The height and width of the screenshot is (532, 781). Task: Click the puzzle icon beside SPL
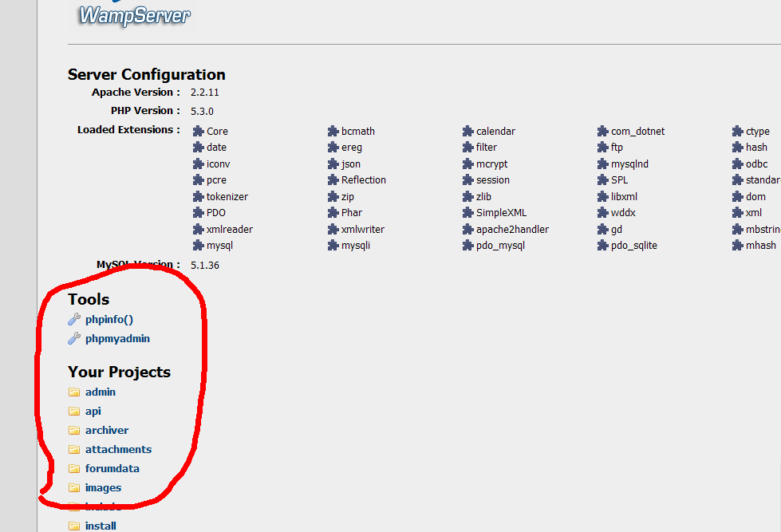tap(602, 179)
